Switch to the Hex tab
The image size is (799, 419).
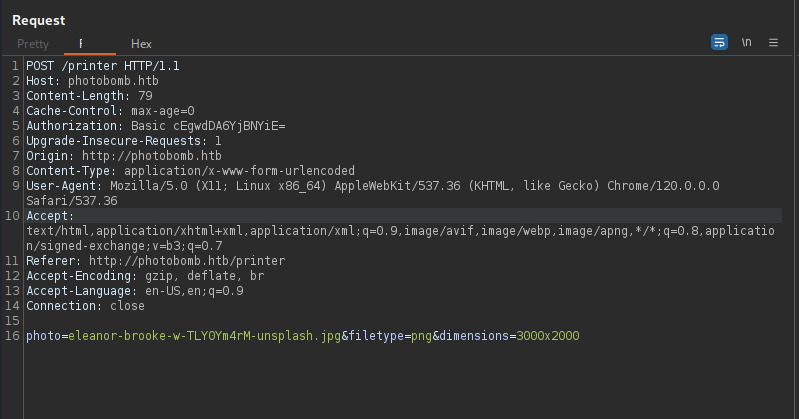point(141,44)
